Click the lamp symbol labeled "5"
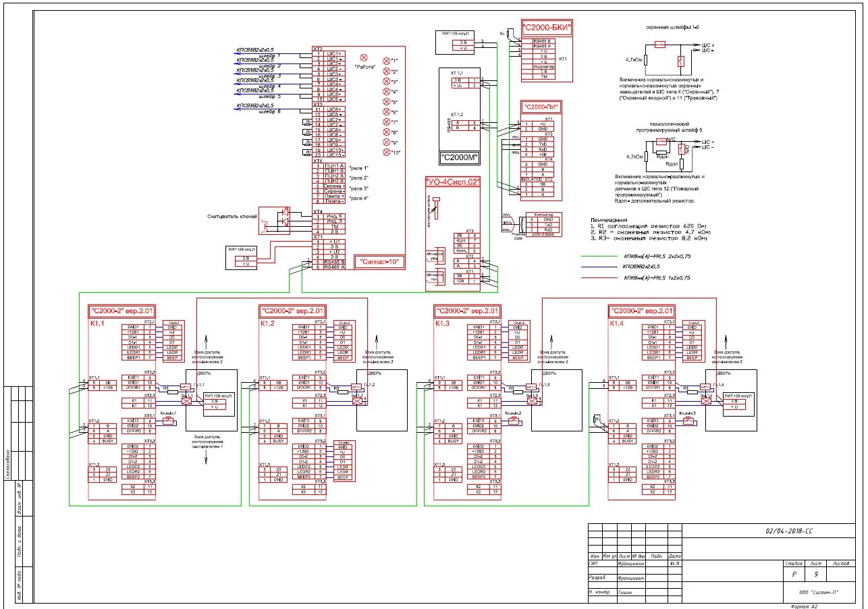The height and width of the screenshot is (609, 868). coord(387,101)
